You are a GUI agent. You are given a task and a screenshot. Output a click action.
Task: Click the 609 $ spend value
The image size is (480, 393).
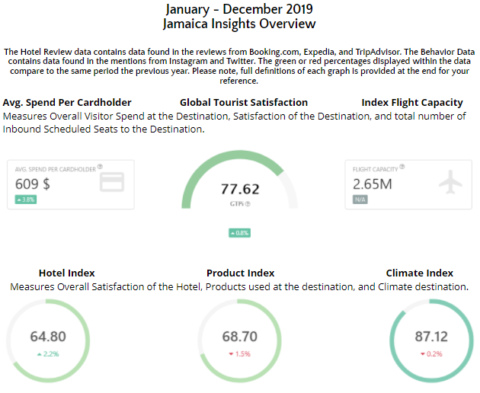[32, 184]
